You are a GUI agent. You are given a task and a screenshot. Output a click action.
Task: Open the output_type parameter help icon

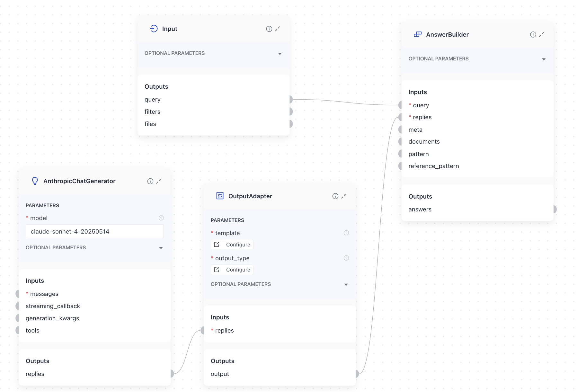[346, 258]
